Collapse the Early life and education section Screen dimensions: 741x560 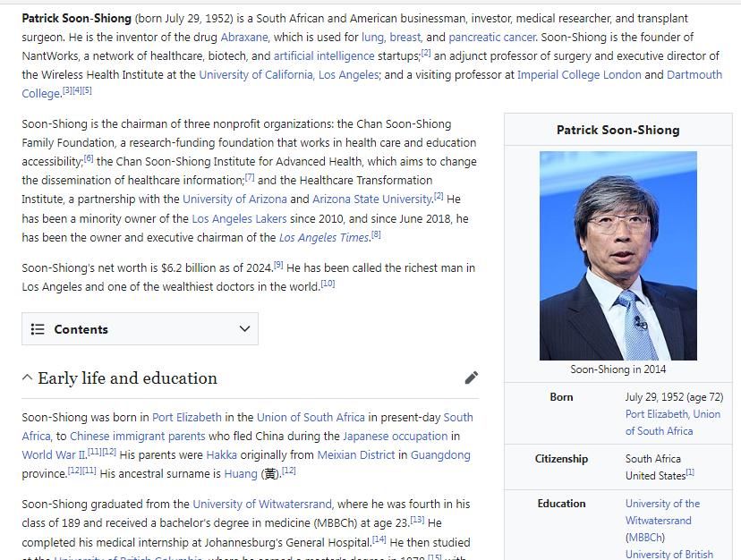[x=28, y=378]
